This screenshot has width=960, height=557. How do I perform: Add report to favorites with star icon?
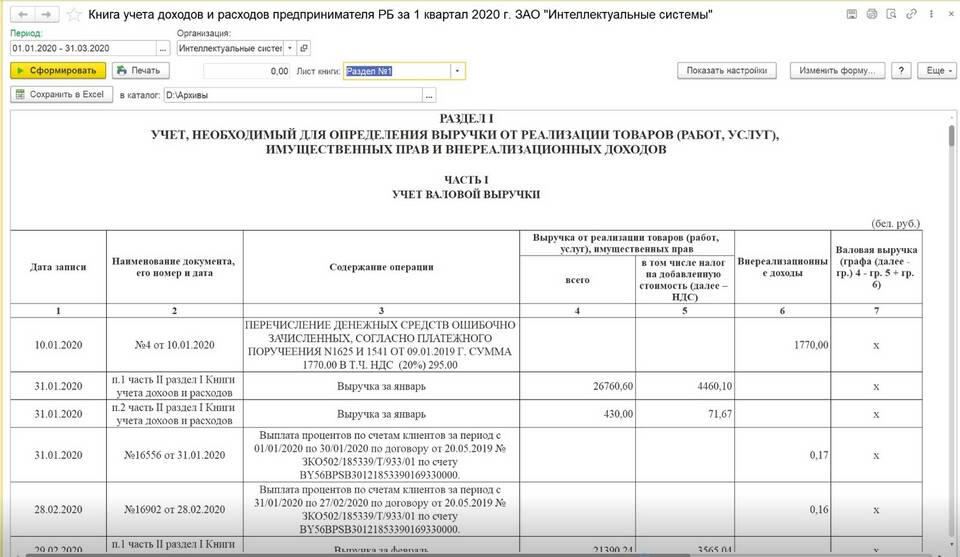[74, 16]
